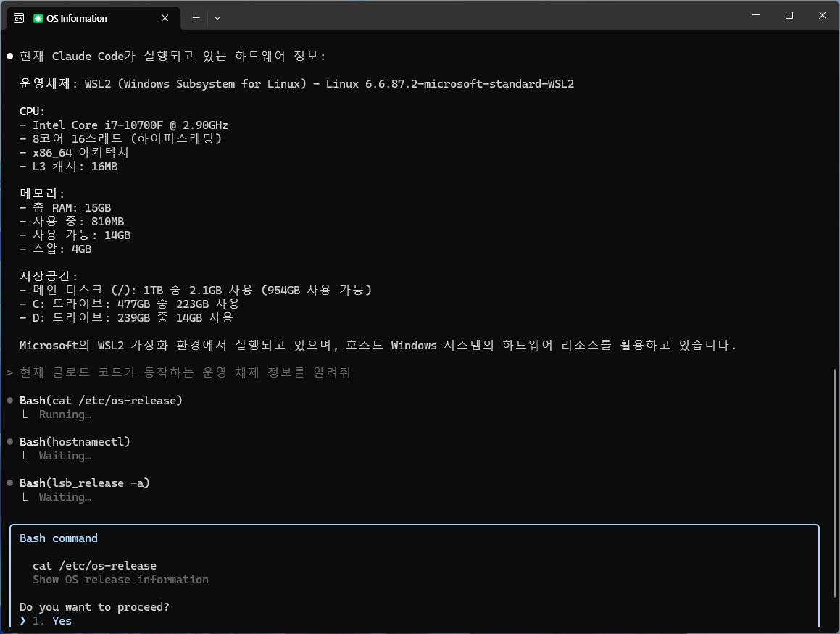The height and width of the screenshot is (634, 840).
Task: Click the C: 드라이브 usage line
Action: (130, 304)
